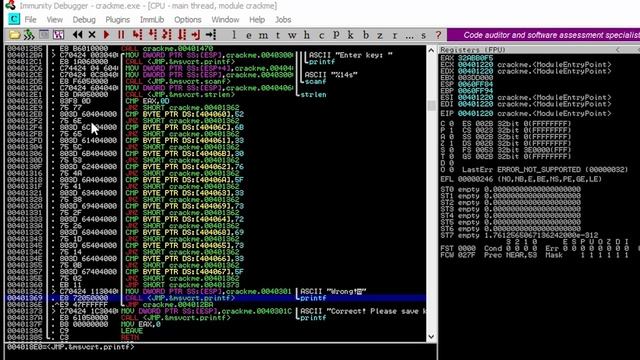Open the View menu
This screenshot has width=640, height=360.
54,20
